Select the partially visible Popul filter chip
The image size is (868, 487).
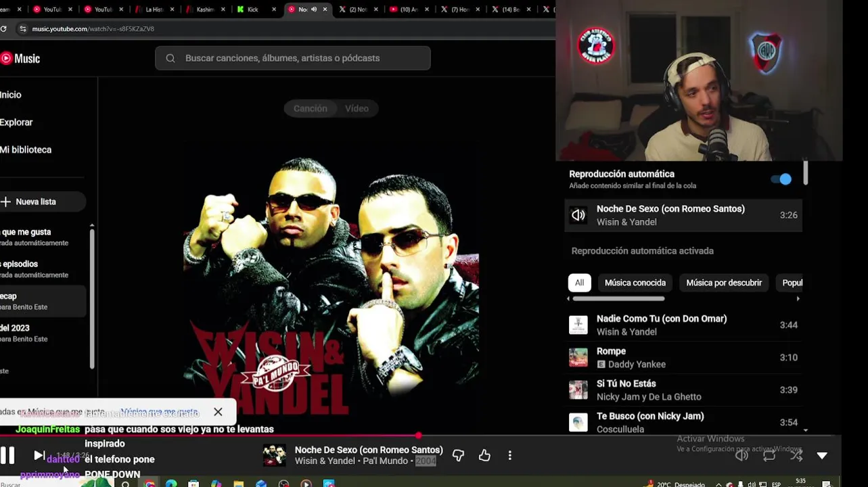coord(790,283)
